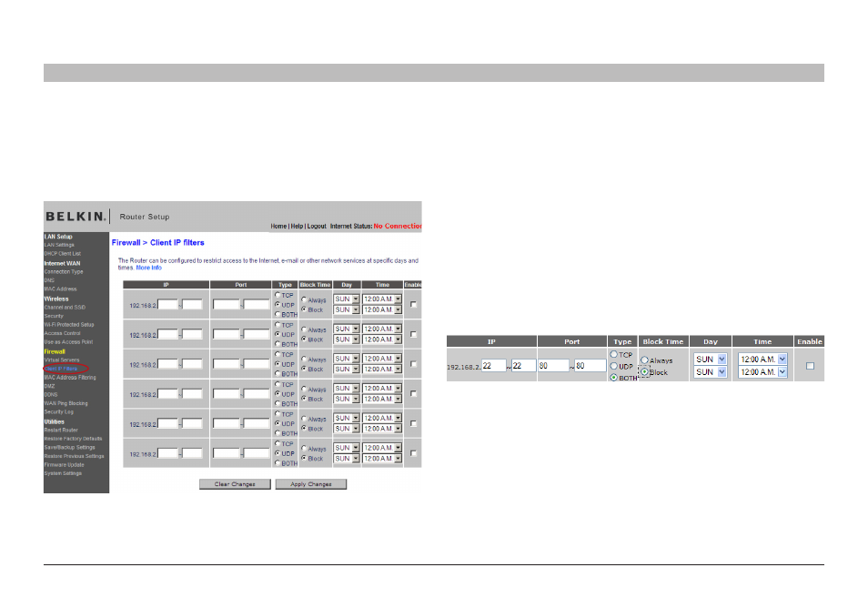Select TCP type in the enlarged example row

point(613,354)
